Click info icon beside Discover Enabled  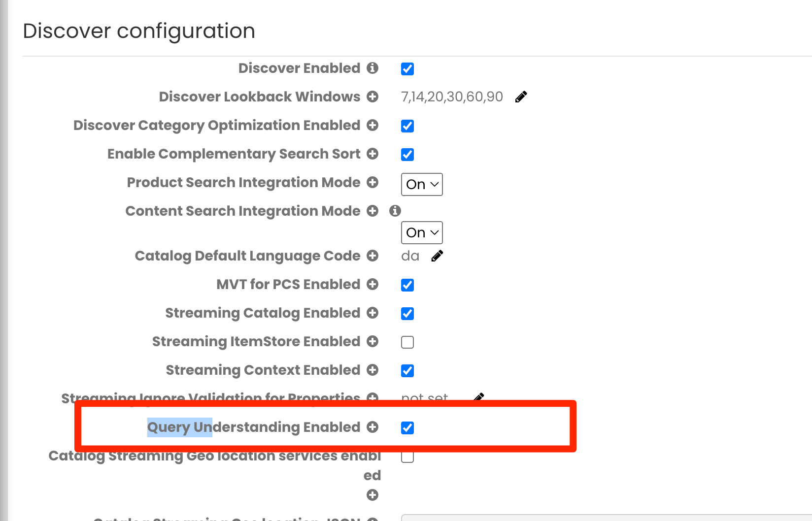pyautogui.click(x=372, y=68)
